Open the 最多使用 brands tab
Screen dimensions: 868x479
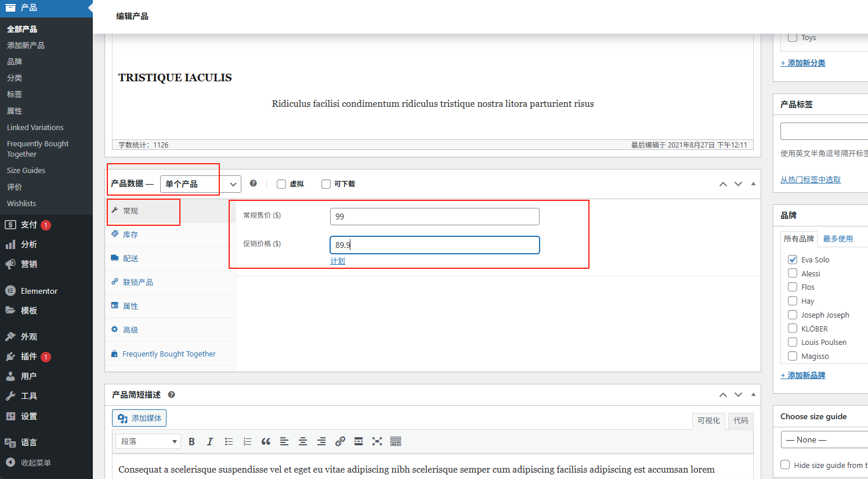coord(837,239)
